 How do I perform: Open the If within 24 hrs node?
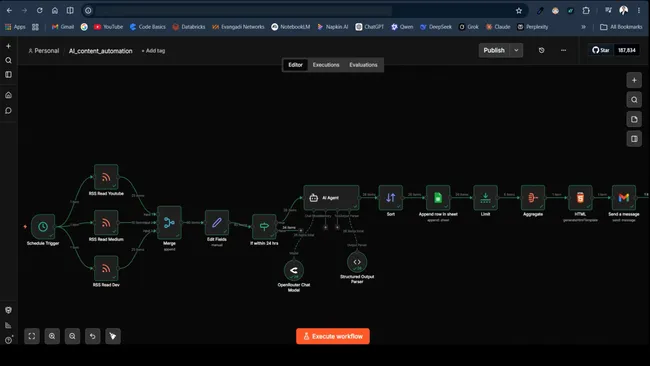264,226
